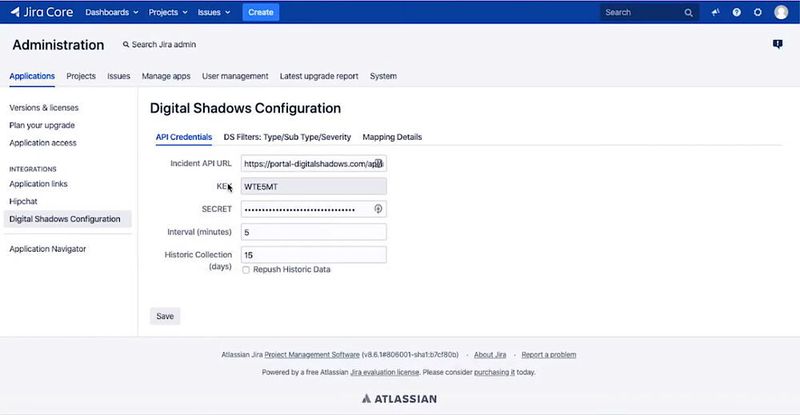
Task: Click the Project Management Software footer link
Action: click(312, 355)
